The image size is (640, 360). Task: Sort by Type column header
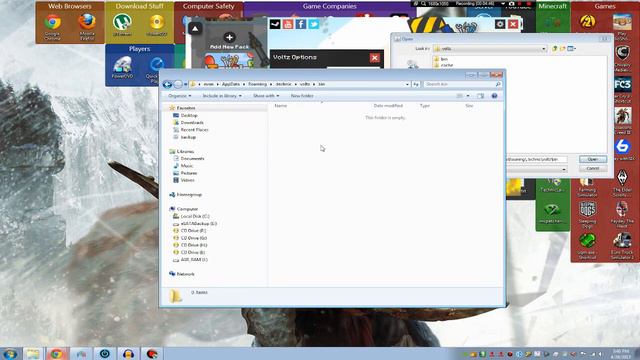point(425,106)
